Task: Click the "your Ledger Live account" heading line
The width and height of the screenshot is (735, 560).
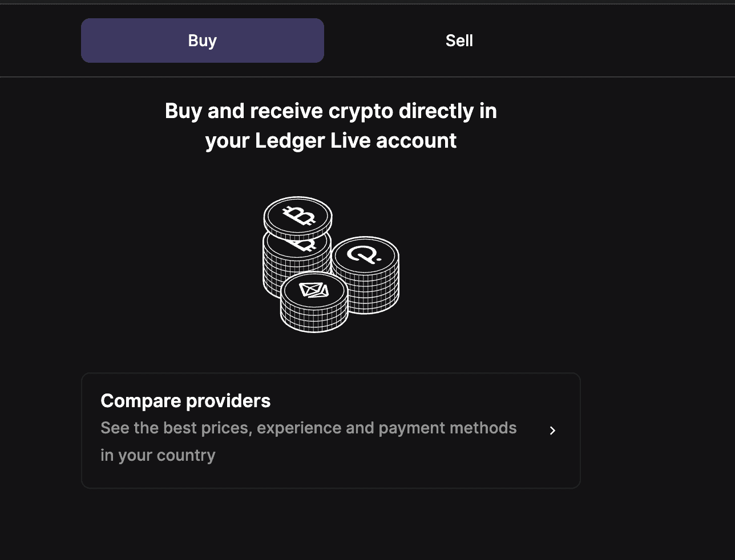Action: pyautogui.click(x=330, y=141)
